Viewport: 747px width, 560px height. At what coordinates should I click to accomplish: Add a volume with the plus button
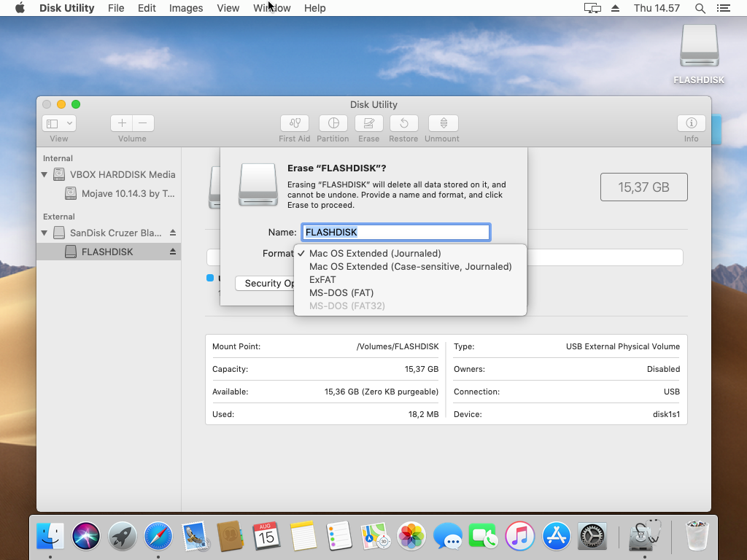[x=121, y=123]
